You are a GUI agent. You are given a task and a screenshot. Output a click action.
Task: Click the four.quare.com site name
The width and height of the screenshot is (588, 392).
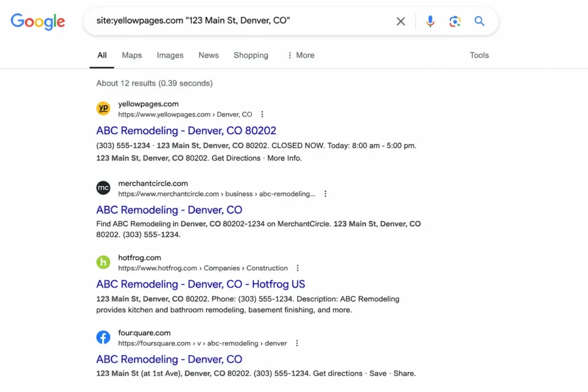point(144,333)
